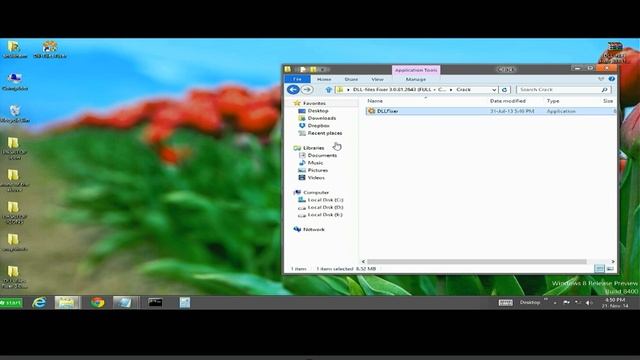Switch to the Home ribbon tab

pyautogui.click(x=324, y=79)
